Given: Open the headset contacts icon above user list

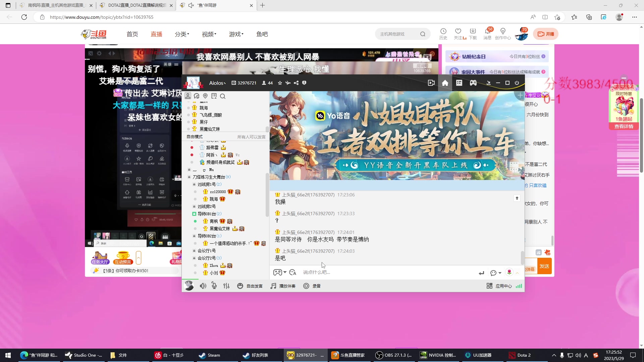Looking at the screenshot, I should (197, 96).
